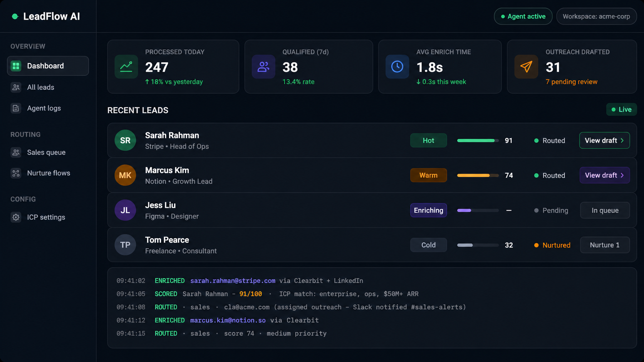Open ICP settings
The height and width of the screenshot is (362, 644).
coord(48,217)
